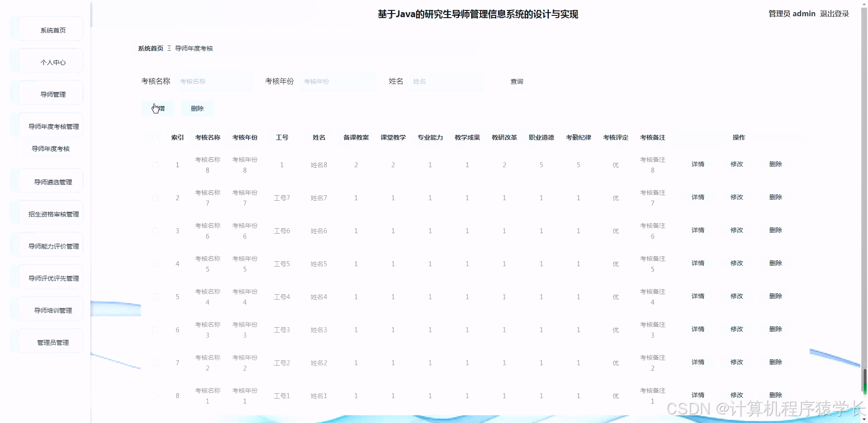This screenshot has height=423, width=868.
Task: Click the 新增 button to add record
Action: (x=158, y=108)
